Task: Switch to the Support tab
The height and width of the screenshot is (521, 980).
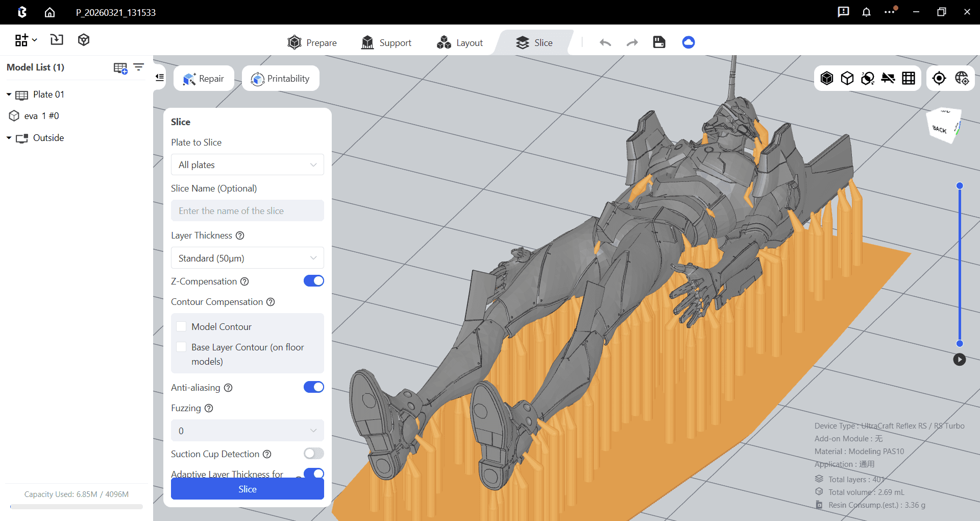Action: tap(386, 43)
